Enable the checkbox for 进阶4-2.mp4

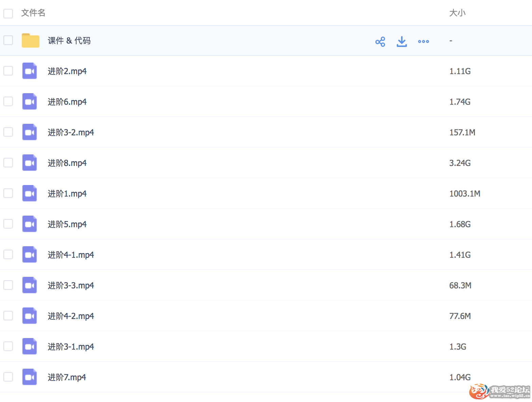(8, 316)
